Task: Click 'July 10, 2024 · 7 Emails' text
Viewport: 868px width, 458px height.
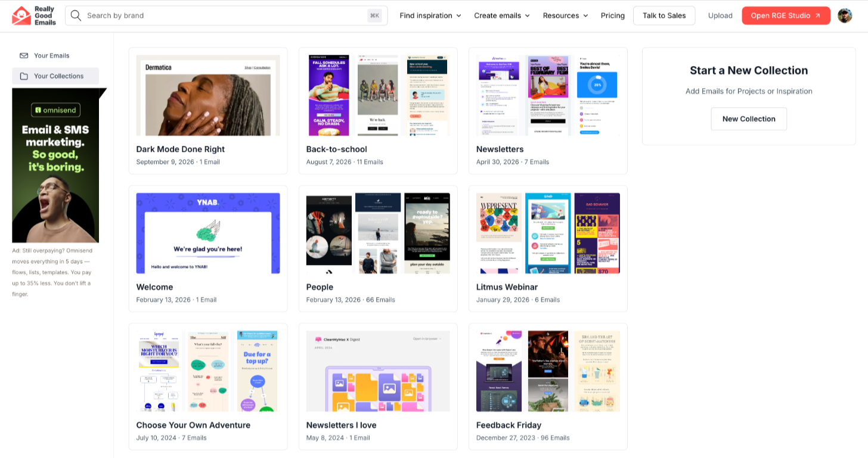Action: [x=172, y=438]
